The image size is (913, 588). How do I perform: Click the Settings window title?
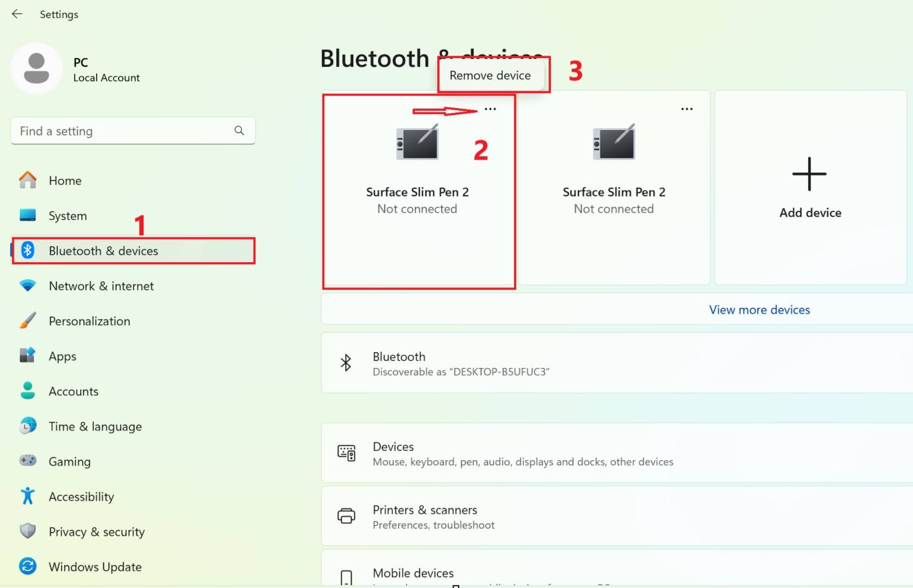click(59, 14)
